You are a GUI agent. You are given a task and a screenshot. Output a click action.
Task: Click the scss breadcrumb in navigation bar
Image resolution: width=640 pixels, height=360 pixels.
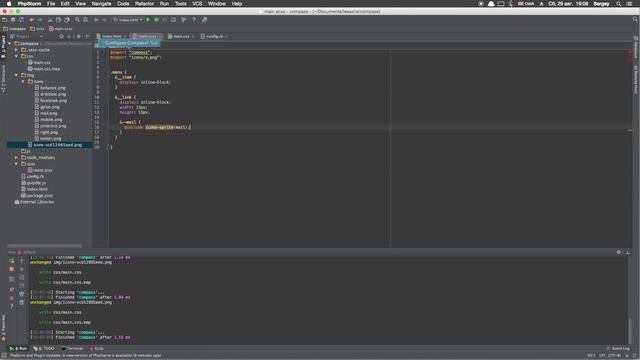[x=37, y=29]
